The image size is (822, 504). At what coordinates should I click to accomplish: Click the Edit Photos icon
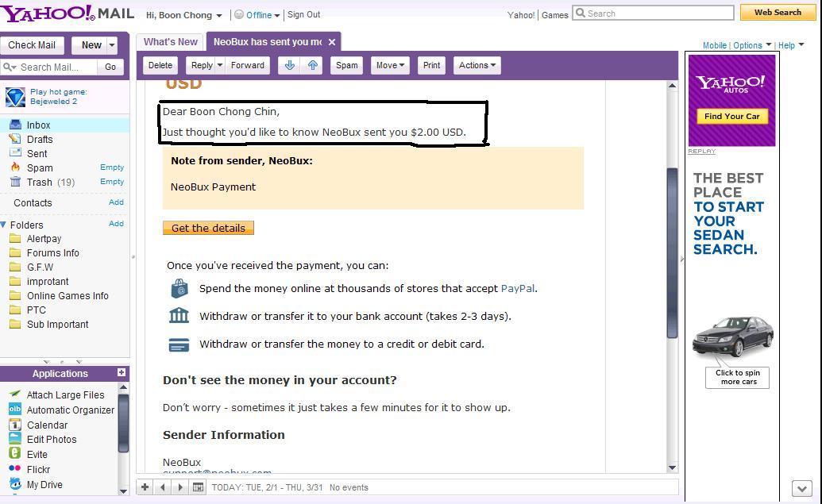[x=15, y=438]
